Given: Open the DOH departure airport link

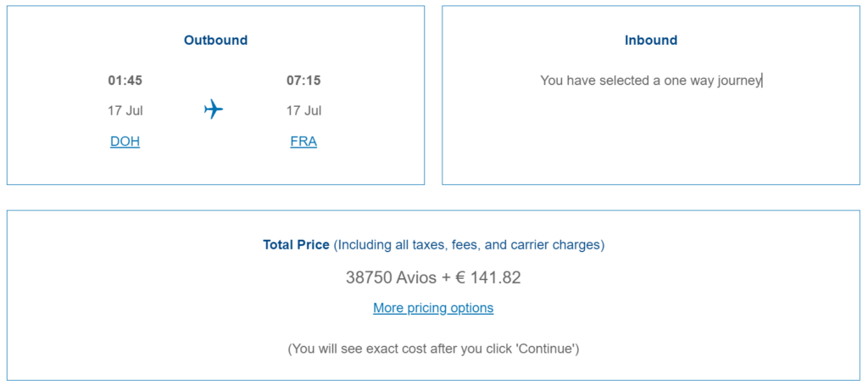Looking at the screenshot, I should click(x=125, y=142).
